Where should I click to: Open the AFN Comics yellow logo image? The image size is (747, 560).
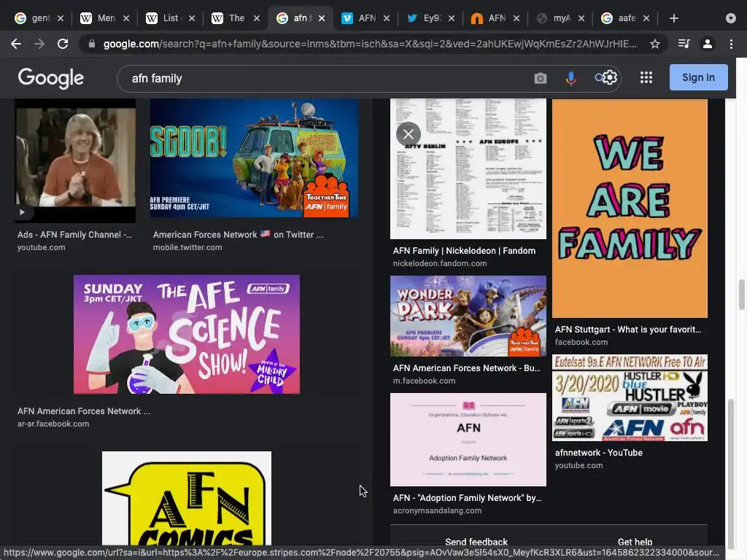[x=187, y=498]
